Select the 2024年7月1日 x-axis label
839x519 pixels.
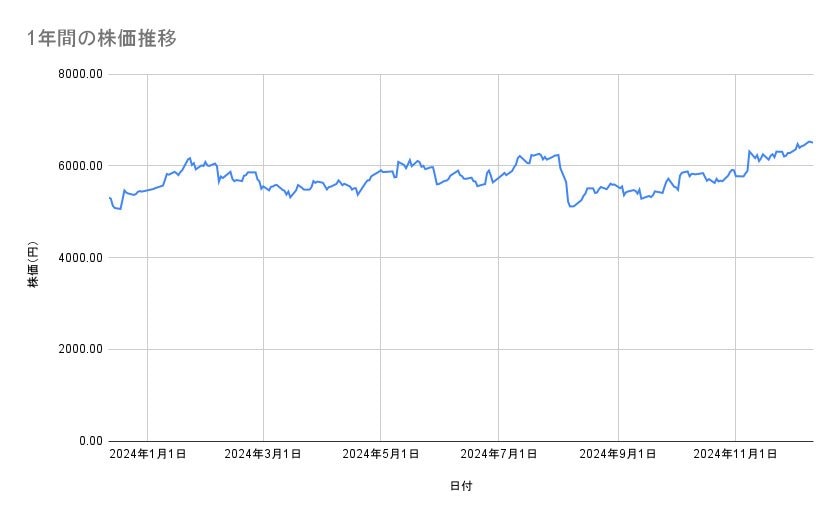[x=498, y=454]
